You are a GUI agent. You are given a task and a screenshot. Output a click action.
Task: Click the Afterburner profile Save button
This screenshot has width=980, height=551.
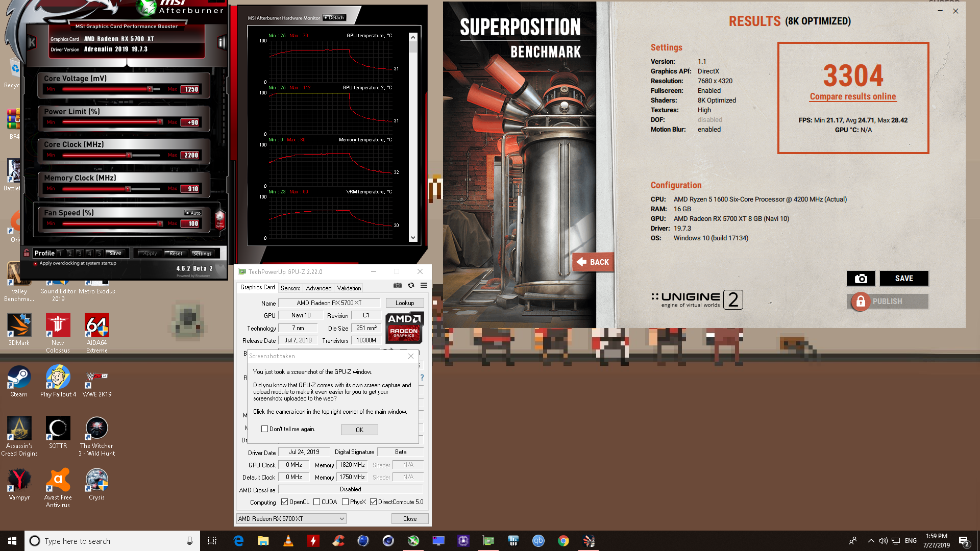click(115, 253)
